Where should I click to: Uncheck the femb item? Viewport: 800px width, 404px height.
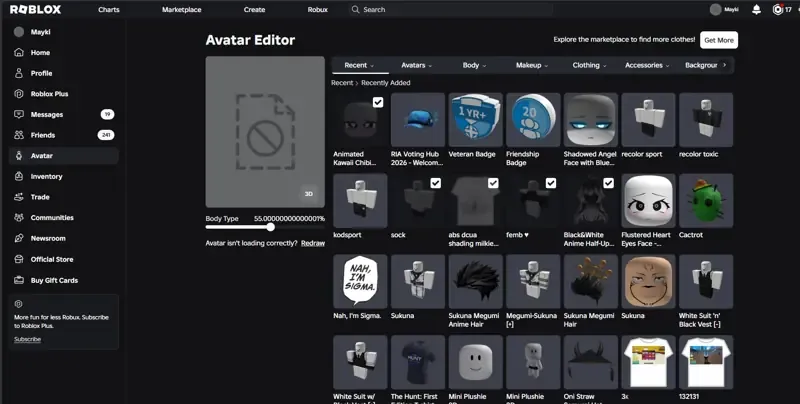tap(551, 183)
